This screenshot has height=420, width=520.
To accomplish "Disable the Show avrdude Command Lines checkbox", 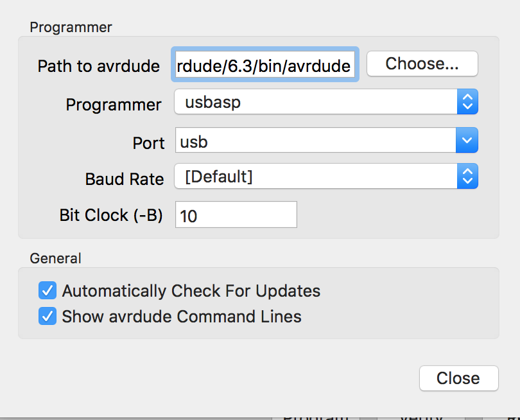I will [48, 317].
